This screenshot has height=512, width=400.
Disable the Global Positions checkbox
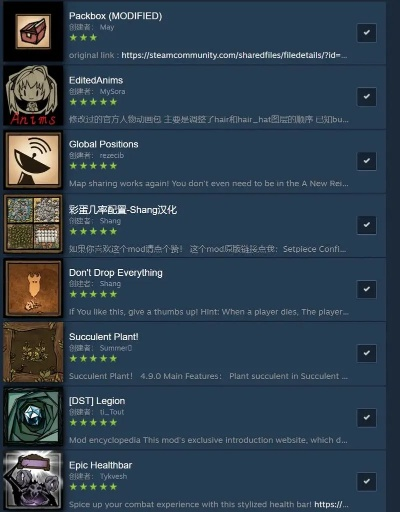coord(367,161)
